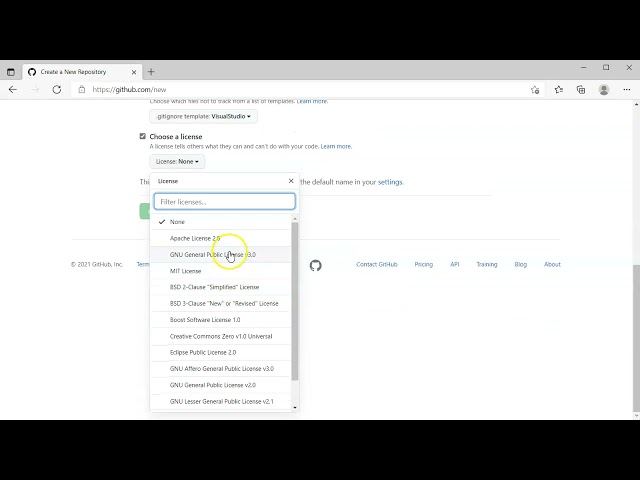Close the Create a New Repository tab
Image resolution: width=640 pixels, height=480 pixels.
tap(134, 72)
